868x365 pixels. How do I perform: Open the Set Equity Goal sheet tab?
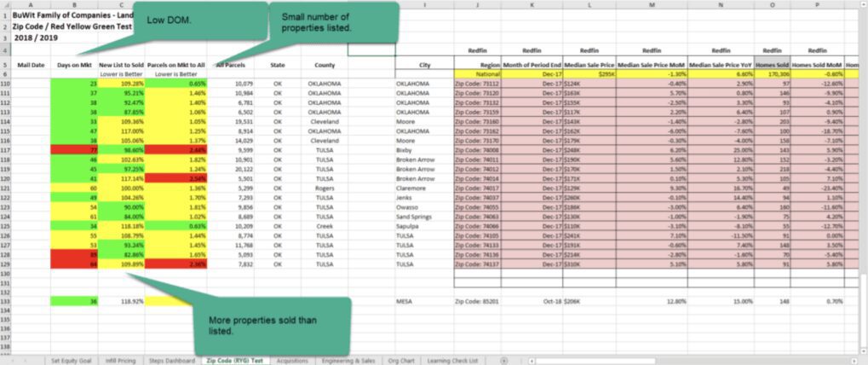[x=71, y=361]
